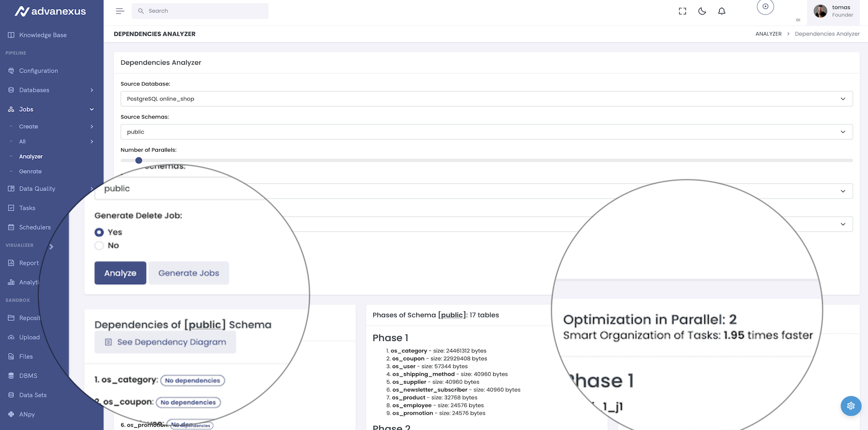This screenshot has width=868, height=430.
Task: Click the No dependencies badge beside os_category
Action: [193, 381]
